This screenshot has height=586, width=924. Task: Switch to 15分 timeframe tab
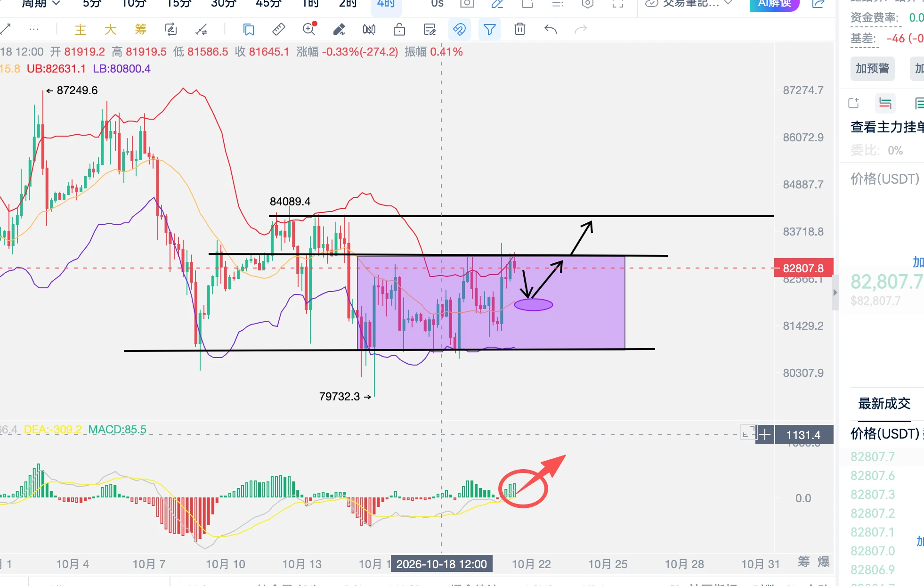[179, 4]
